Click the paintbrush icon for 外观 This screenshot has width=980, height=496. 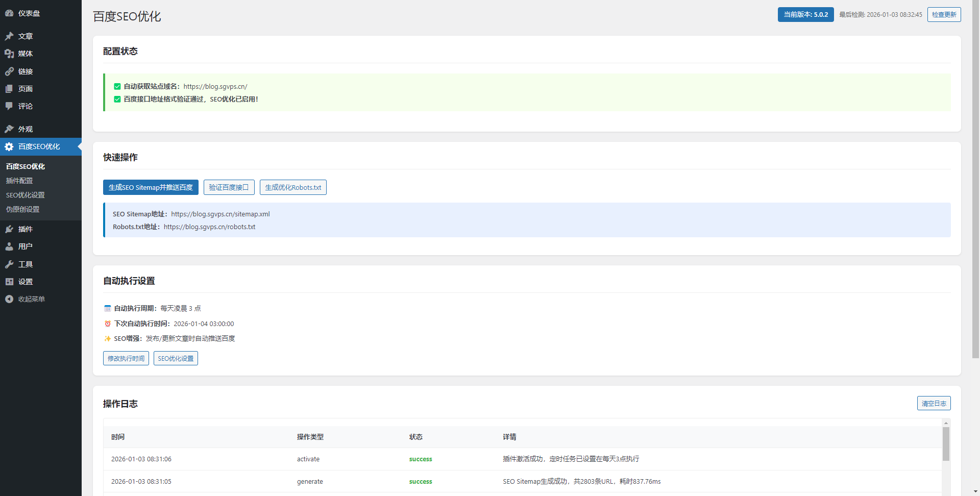[9, 129]
